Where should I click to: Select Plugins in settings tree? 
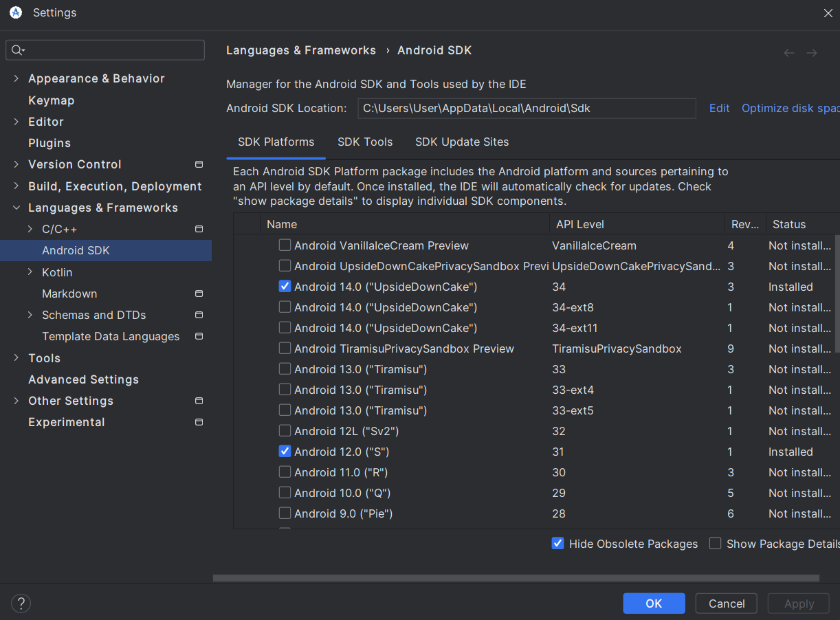(49, 143)
